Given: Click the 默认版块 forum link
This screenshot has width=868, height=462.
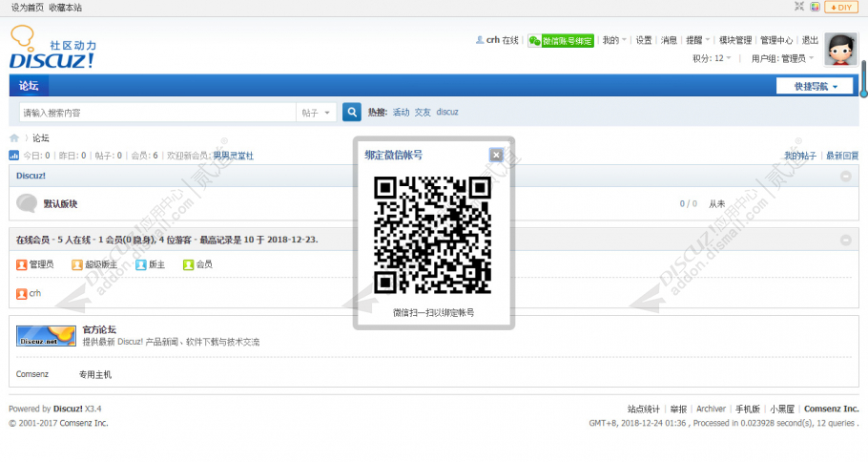Looking at the screenshot, I should click(x=60, y=204).
